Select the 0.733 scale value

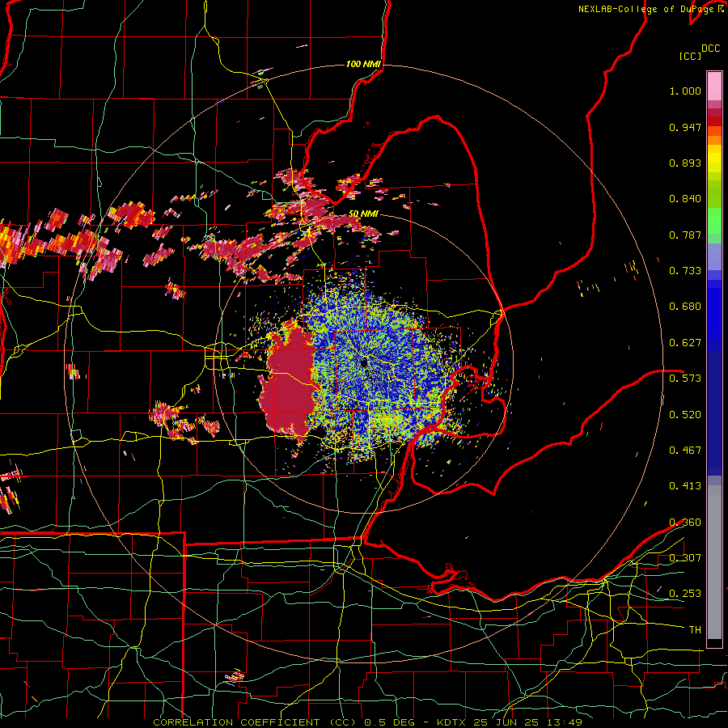point(685,271)
